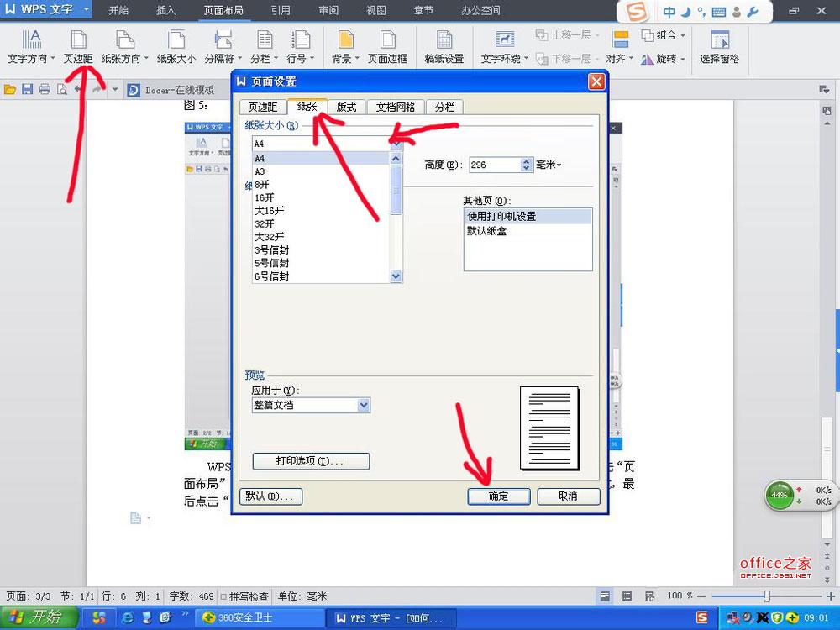Open the 纸张方向 paper orientation tool

125,47
